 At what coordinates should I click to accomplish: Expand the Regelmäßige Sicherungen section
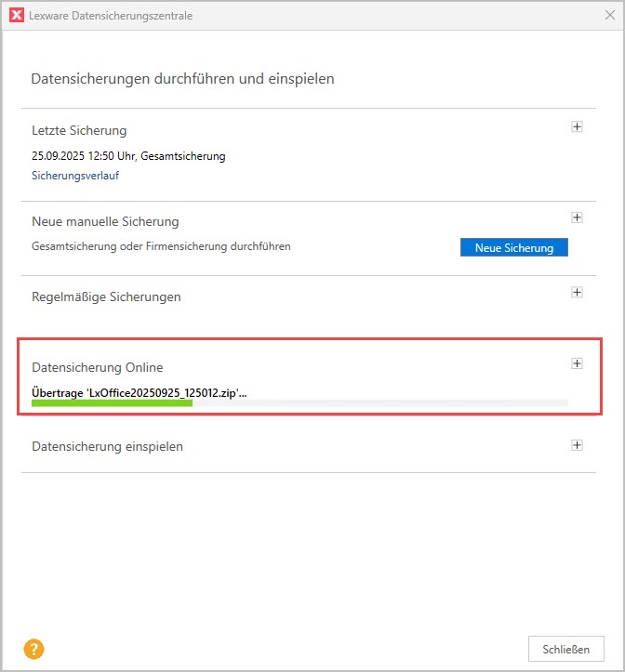click(577, 292)
